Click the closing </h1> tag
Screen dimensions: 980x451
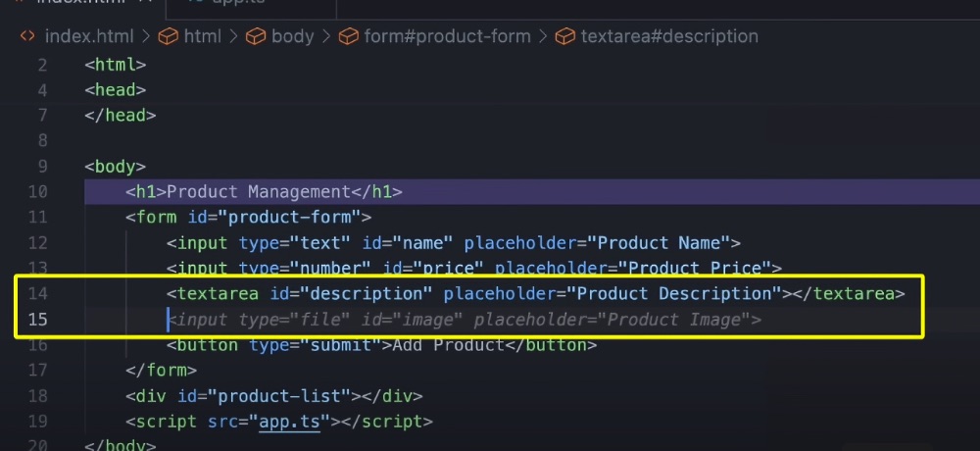point(376,192)
